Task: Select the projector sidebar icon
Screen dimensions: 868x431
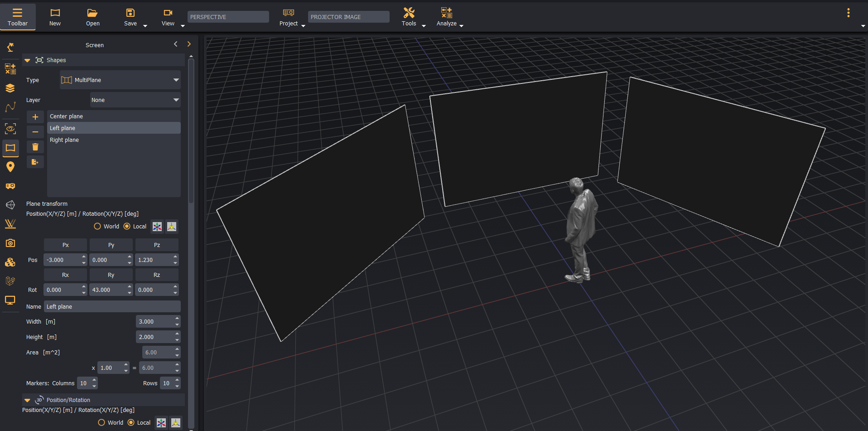Action: pyautogui.click(x=10, y=186)
